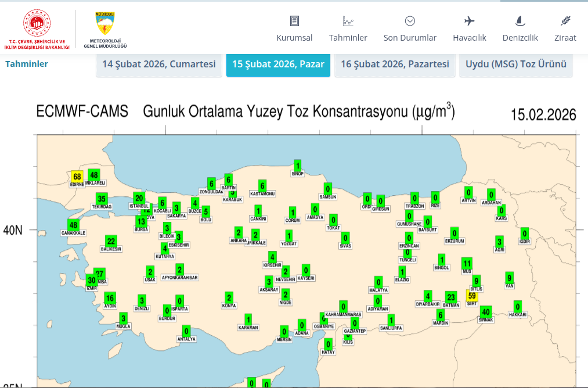Image resolution: width=588 pixels, height=388 pixels.
Task: Click the Kurumsal document icon
Action: pyautogui.click(x=294, y=21)
